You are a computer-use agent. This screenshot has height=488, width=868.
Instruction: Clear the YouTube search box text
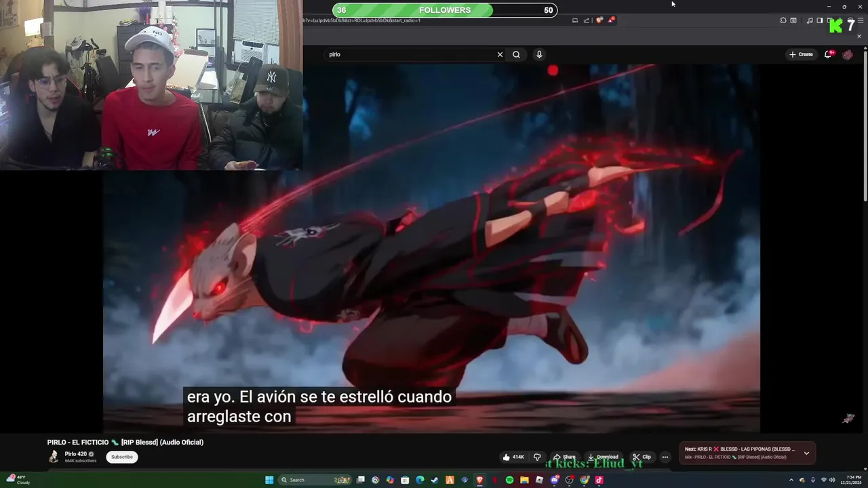coord(500,54)
